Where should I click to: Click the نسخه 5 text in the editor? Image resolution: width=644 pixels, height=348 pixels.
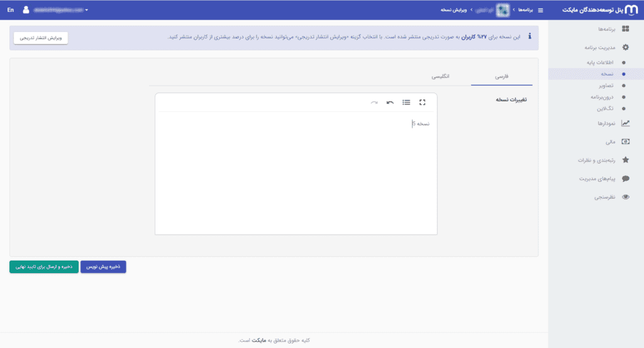(421, 124)
